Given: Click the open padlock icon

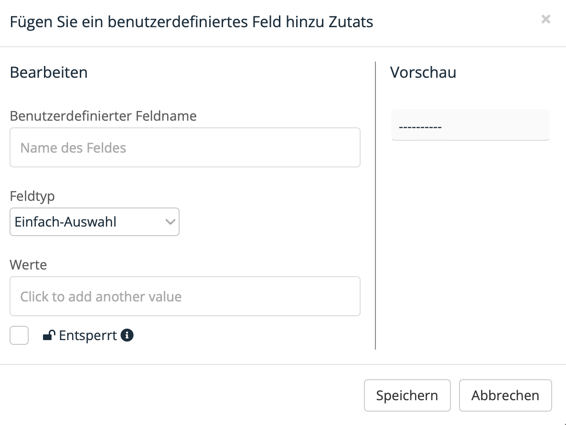Looking at the screenshot, I should [x=49, y=335].
